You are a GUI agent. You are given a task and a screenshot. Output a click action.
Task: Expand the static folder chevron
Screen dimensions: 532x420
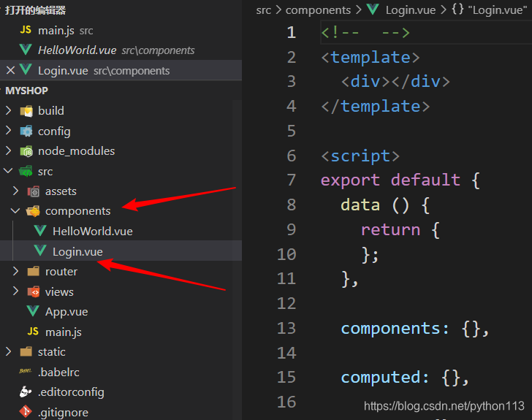(x=9, y=351)
